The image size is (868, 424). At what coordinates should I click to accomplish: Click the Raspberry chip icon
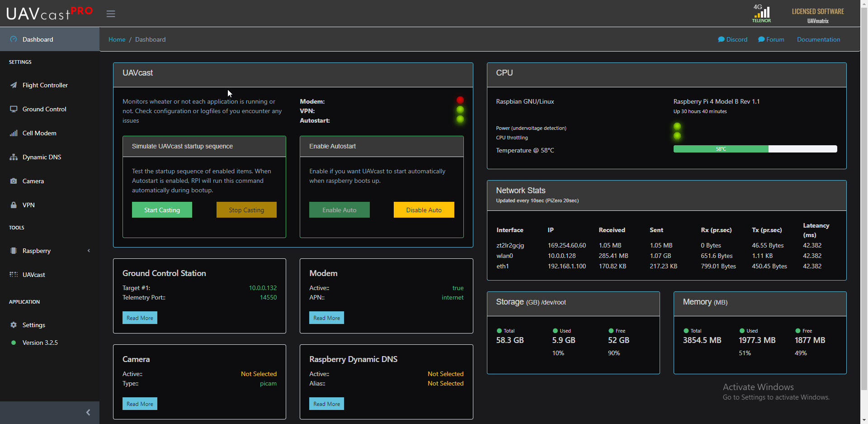tap(14, 251)
